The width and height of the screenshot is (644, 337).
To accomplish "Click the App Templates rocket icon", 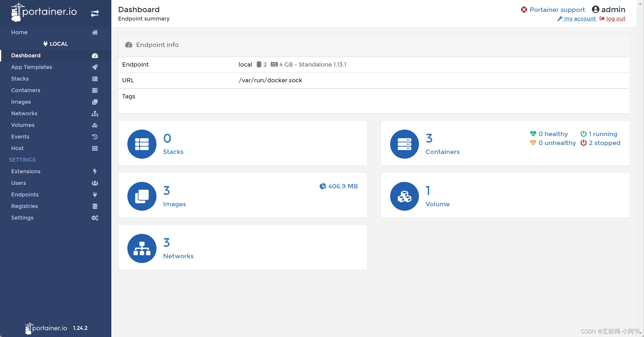I will pyautogui.click(x=95, y=67).
